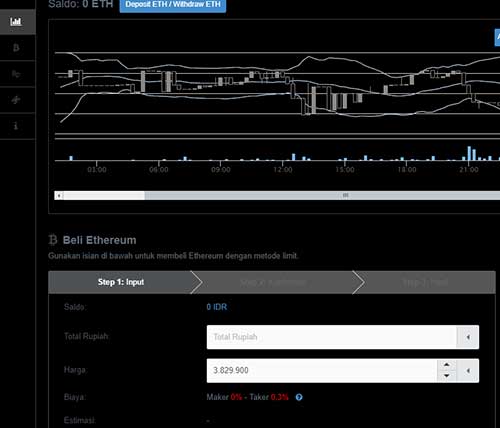Click the 06:00 time label on chart
500x428 pixels.
pos(159,170)
